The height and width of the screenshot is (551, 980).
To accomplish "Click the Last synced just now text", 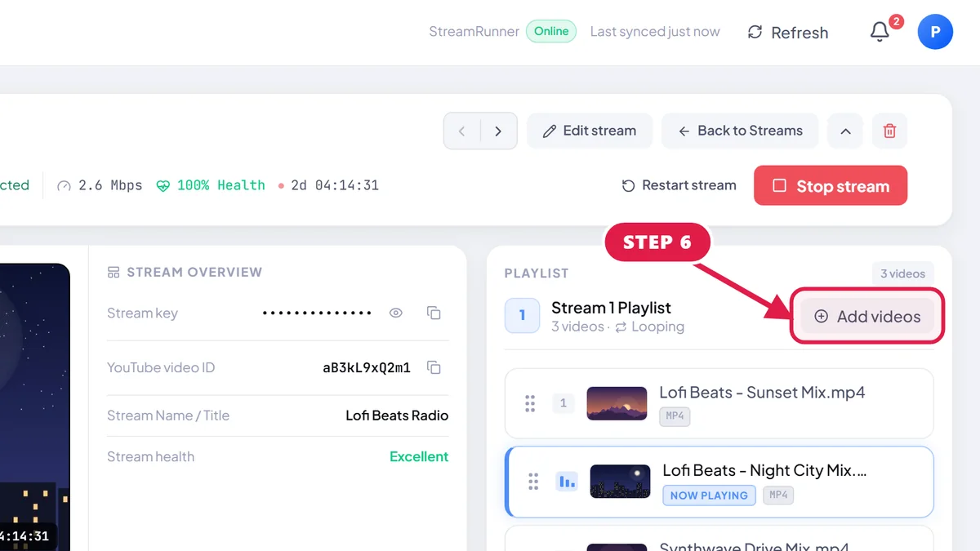I will [655, 32].
